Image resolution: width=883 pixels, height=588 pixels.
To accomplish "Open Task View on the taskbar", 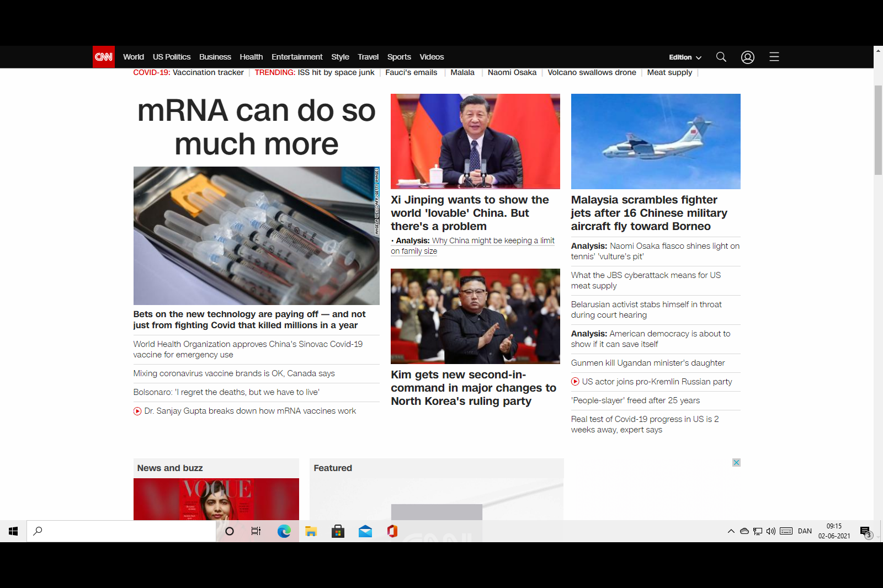I will tap(256, 531).
